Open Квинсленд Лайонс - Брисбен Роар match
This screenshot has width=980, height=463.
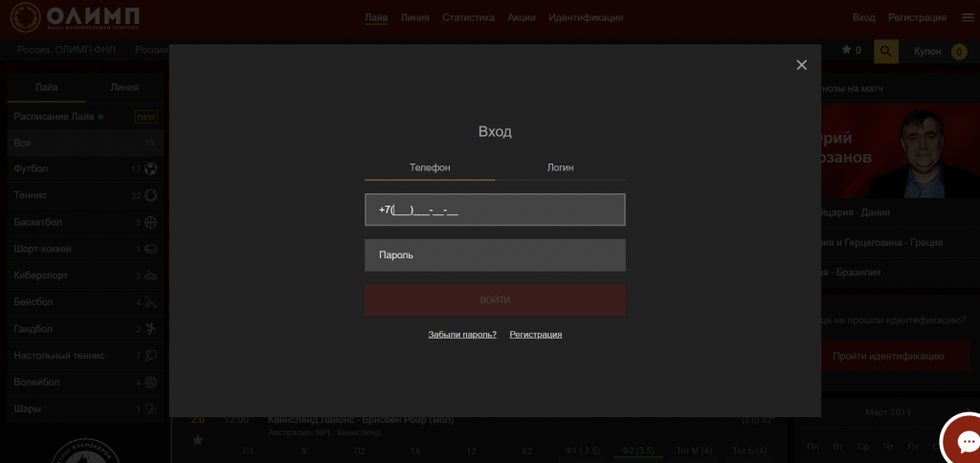click(x=361, y=420)
